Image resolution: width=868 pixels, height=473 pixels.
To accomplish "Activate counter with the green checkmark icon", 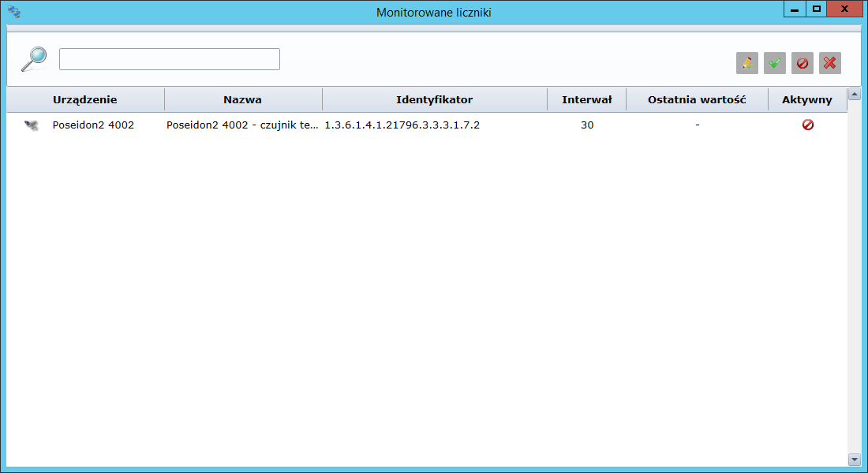I will [x=775, y=63].
